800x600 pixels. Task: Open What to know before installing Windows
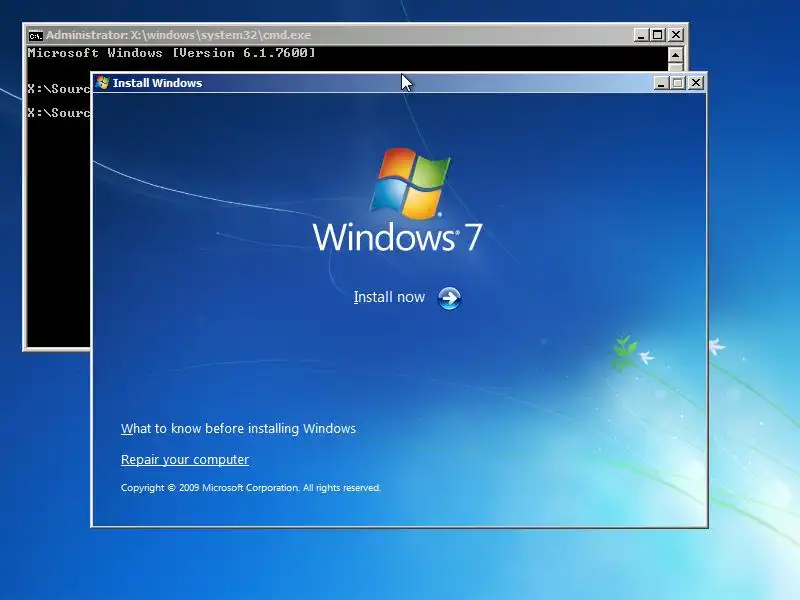click(238, 429)
